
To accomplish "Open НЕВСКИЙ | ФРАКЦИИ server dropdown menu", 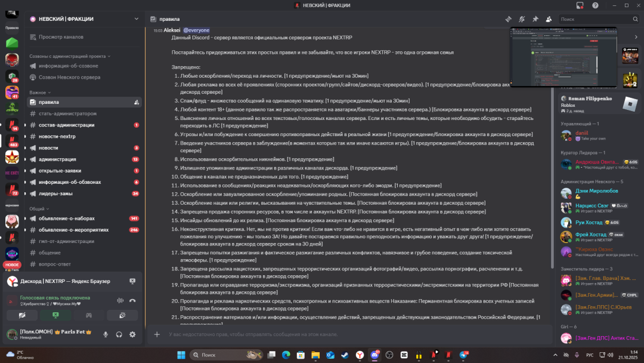I will (83, 19).
